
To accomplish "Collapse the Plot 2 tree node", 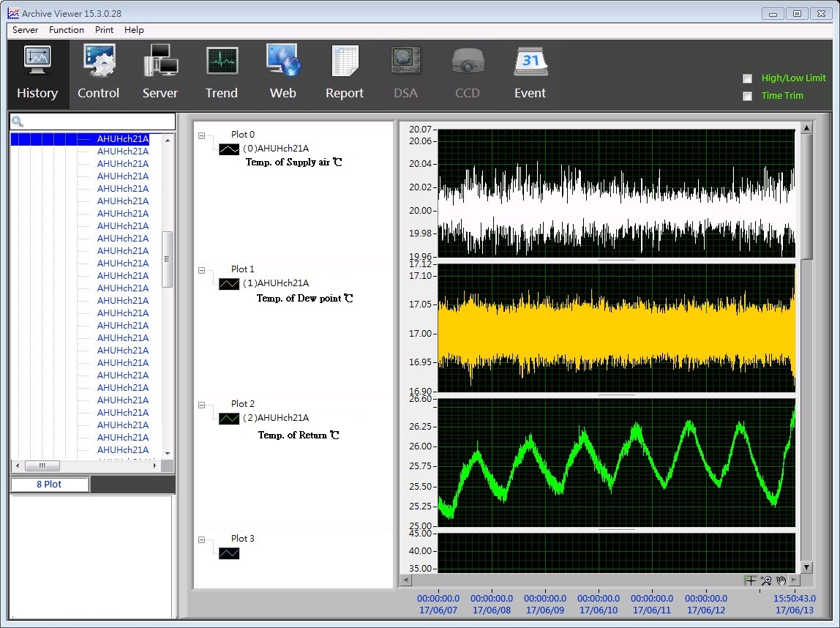I will point(202,405).
